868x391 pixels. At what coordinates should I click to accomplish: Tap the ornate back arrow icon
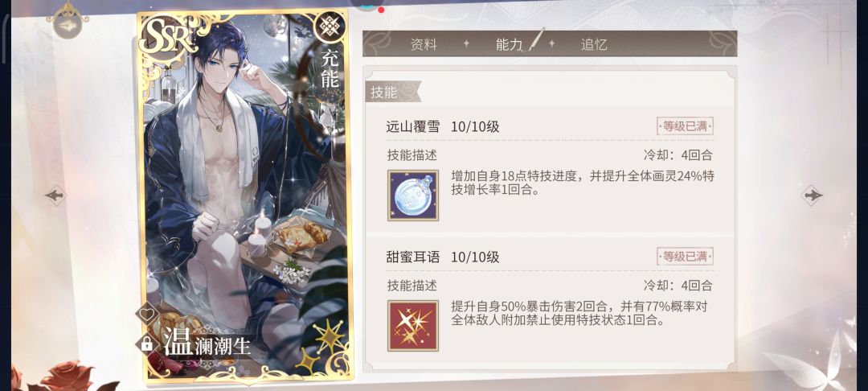click(x=68, y=26)
